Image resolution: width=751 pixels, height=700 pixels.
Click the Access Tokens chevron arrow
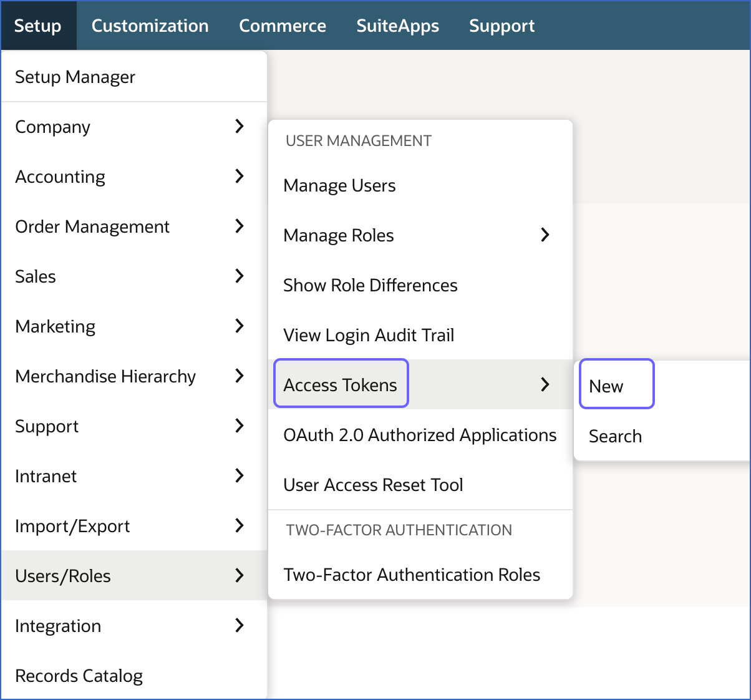[545, 384]
